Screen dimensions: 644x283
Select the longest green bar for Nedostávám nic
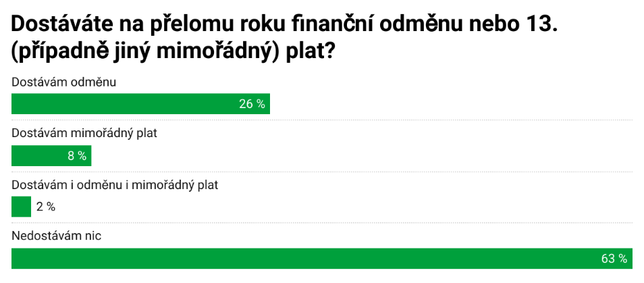[322, 259]
